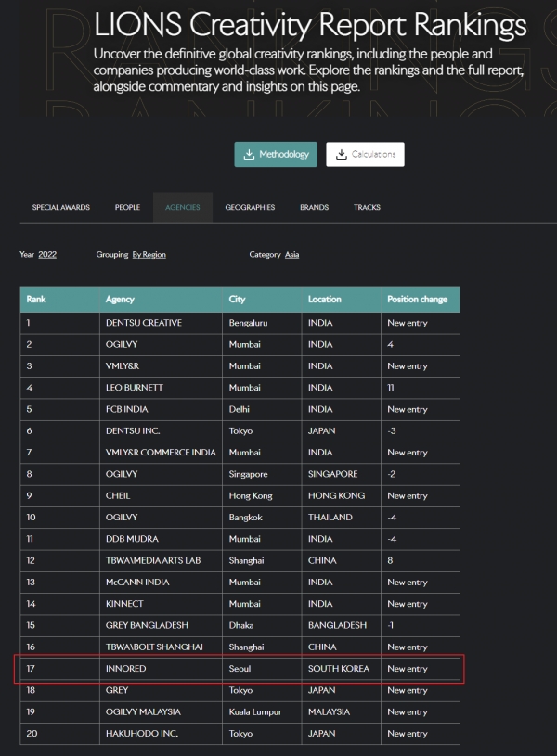The image size is (557, 756).
Task: Click the Location column header
Action: click(342, 299)
